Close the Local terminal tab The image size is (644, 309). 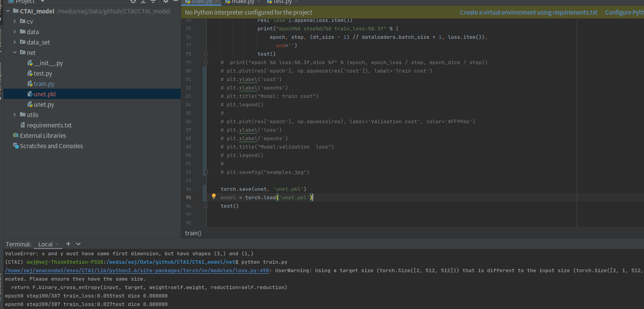(57, 244)
